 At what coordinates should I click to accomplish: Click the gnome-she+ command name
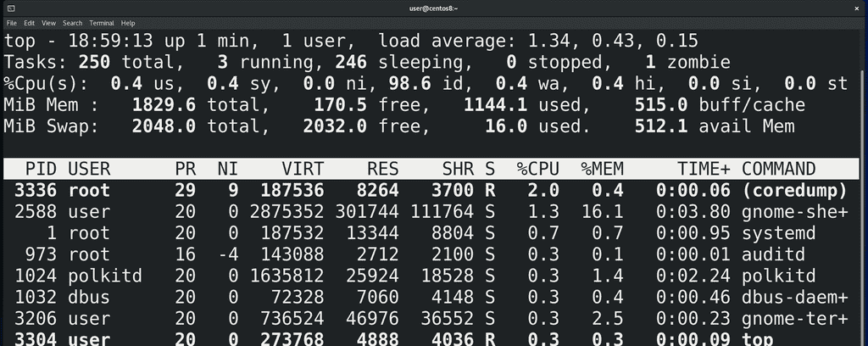794,211
